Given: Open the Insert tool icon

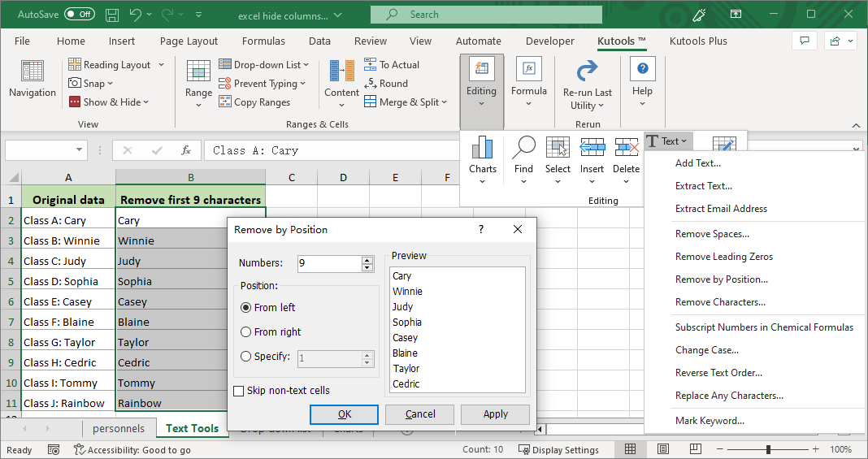Looking at the screenshot, I should (x=592, y=148).
